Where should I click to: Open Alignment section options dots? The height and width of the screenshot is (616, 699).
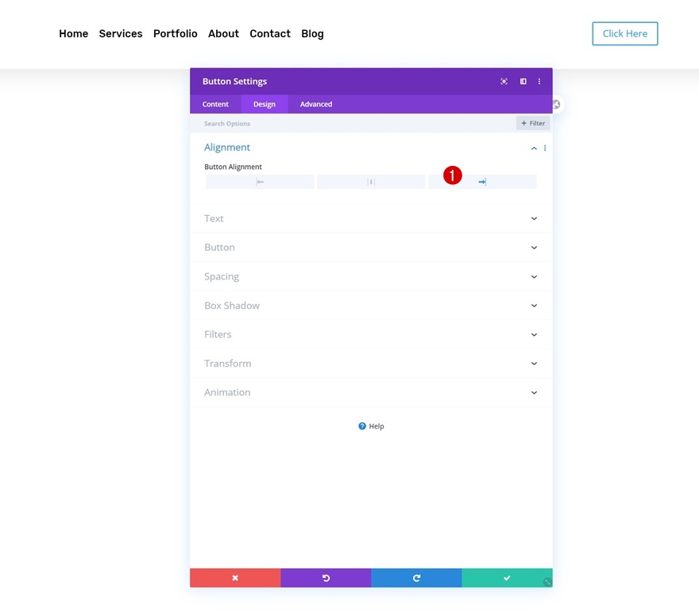pos(545,148)
